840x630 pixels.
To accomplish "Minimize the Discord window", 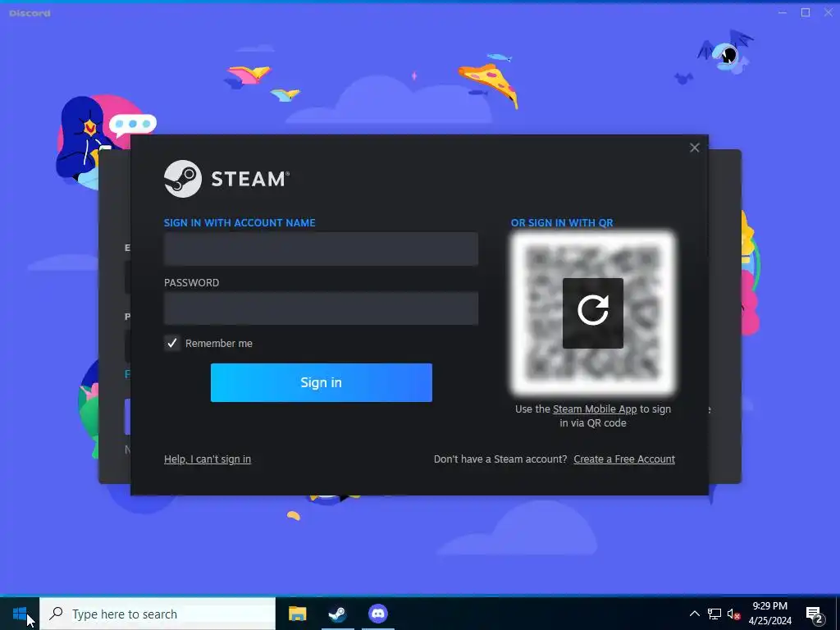I will point(782,12).
